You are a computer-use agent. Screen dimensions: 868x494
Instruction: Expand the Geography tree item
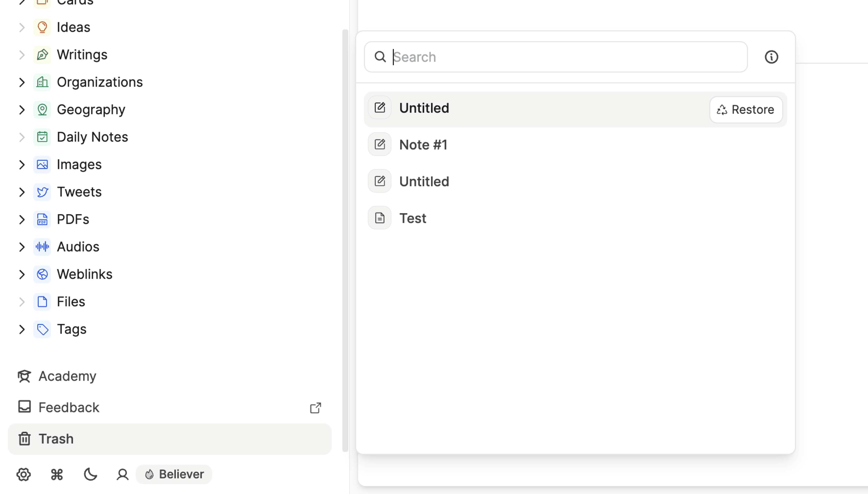click(22, 110)
